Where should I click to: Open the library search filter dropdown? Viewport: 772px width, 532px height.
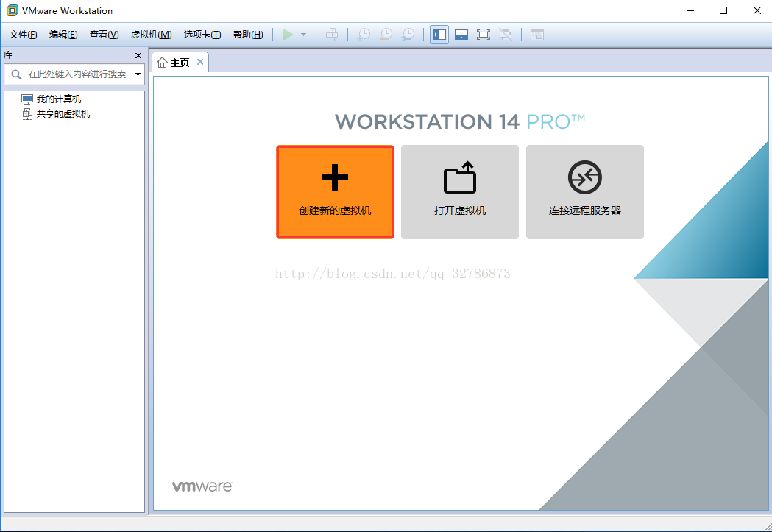click(138, 74)
